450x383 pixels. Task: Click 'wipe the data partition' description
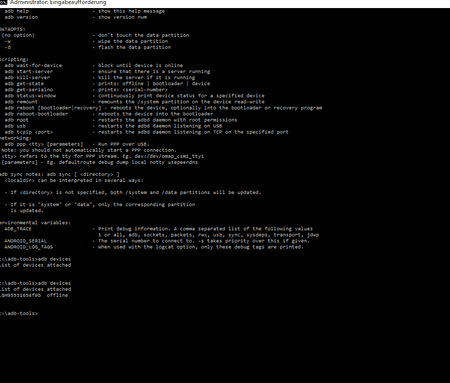click(133, 41)
